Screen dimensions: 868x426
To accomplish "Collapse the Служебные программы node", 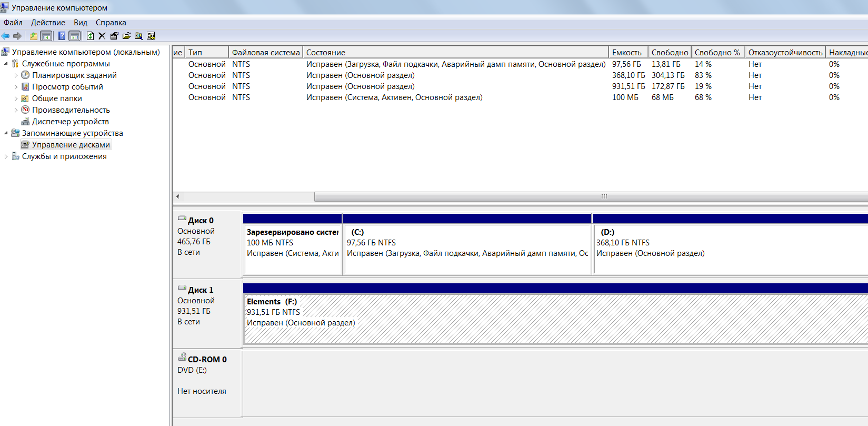I will 6,64.
